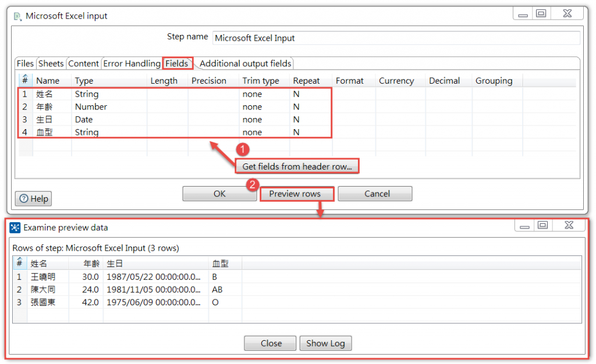Viewport: 596px width, 364px height.
Task: Click preview date 1987/05/22
Action: pos(156,277)
